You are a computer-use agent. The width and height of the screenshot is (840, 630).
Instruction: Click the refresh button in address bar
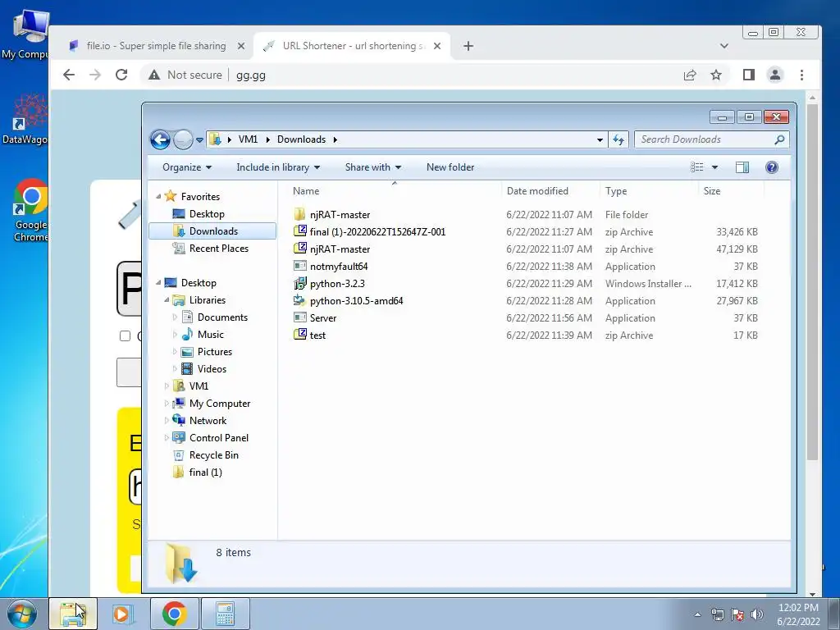[619, 139]
